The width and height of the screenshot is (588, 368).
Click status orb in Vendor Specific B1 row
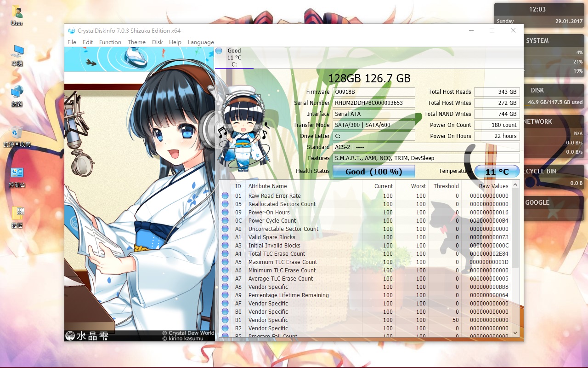point(225,320)
